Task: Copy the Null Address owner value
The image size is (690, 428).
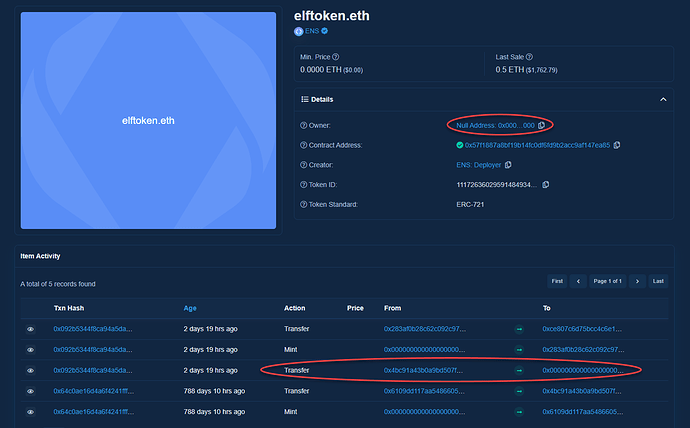Action: click(541, 125)
